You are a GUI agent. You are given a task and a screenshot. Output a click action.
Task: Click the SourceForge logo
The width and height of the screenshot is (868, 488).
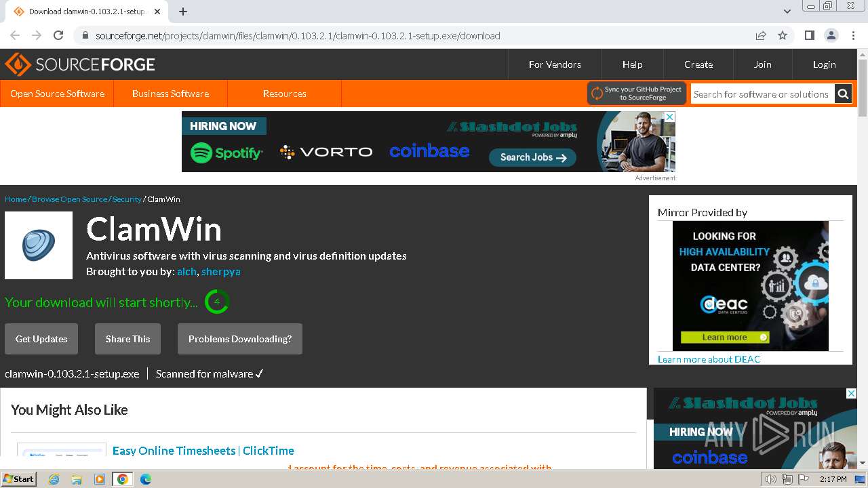(x=80, y=64)
